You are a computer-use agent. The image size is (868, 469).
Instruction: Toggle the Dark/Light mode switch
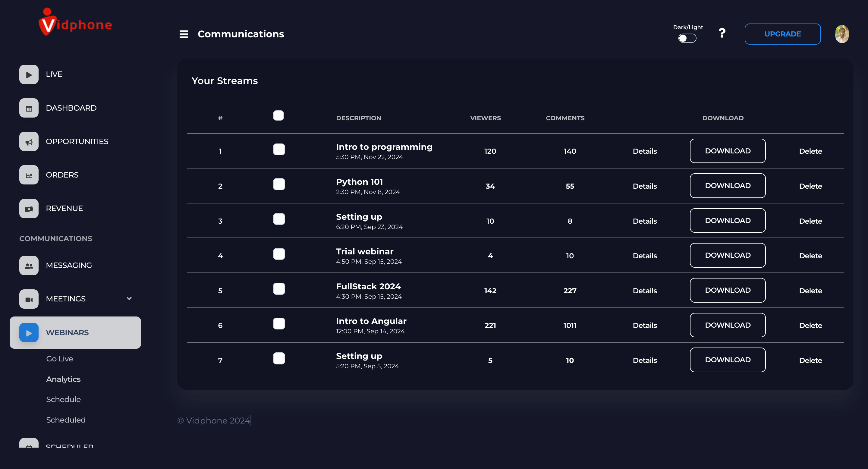(x=687, y=38)
